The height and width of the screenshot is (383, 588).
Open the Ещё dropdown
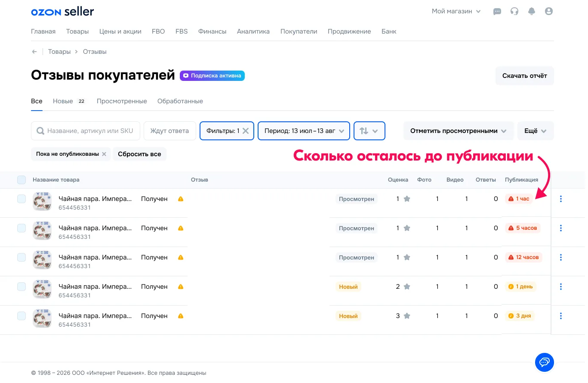coord(536,131)
